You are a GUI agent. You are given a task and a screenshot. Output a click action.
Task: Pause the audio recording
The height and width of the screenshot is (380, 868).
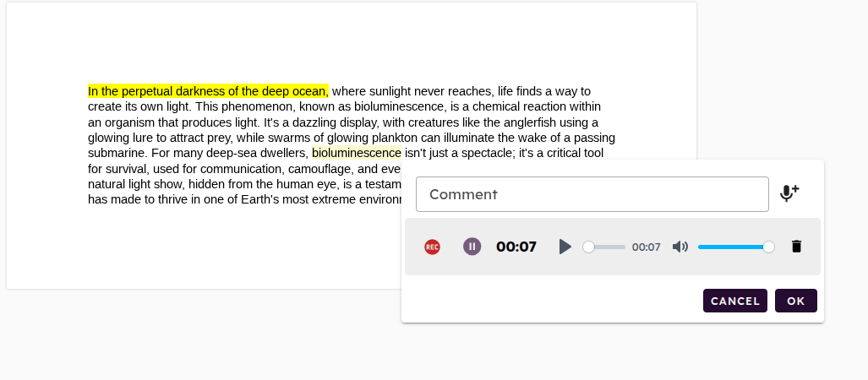472,247
